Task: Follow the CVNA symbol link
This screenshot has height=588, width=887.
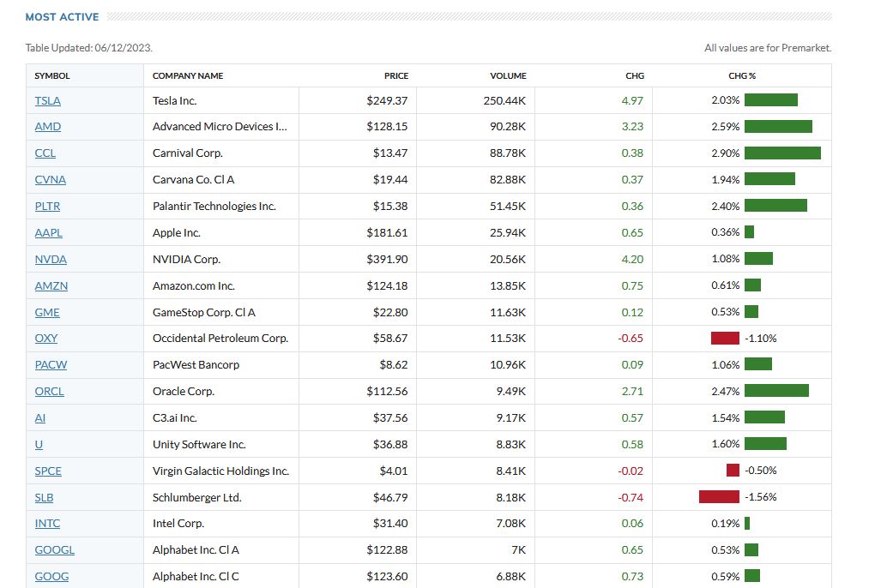Action: coord(50,180)
